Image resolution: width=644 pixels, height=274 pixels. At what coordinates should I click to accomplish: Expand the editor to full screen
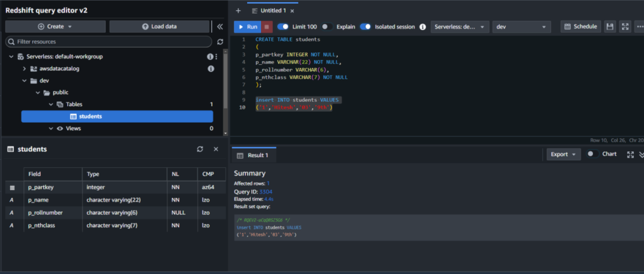[625, 27]
